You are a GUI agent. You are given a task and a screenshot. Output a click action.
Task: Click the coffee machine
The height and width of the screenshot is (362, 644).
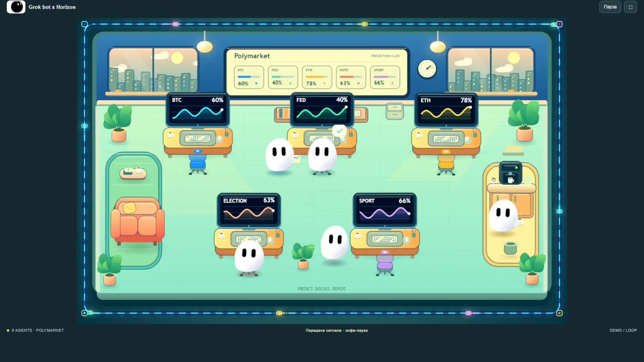pyautogui.click(x=510, y=173)
